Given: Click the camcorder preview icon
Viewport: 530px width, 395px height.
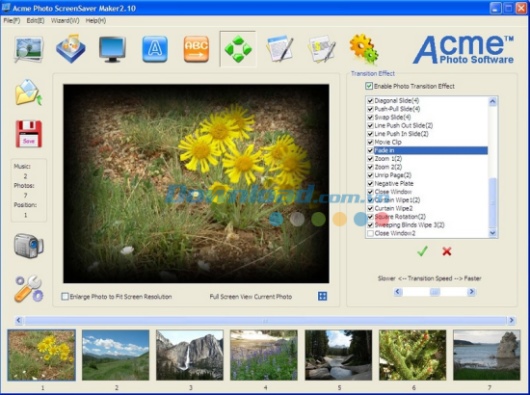Looking at the screenshot, I should (x=29, y=246).
